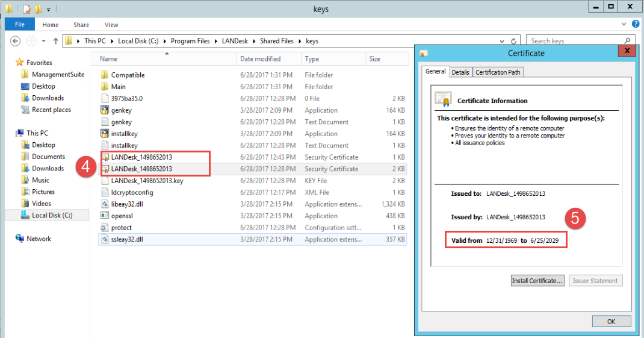Image resolution: width=644 pixels, height=338 pixels.
Task: Switch to the Details tab
Action: point(460,72)
